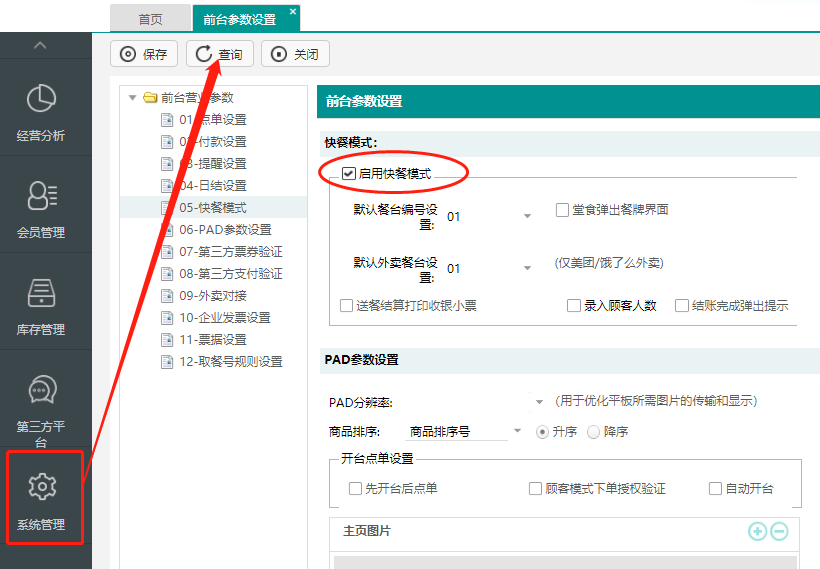Open 会员管理 member sidebar icon
This screenshot has width=820, height=569.
(41, 196)
